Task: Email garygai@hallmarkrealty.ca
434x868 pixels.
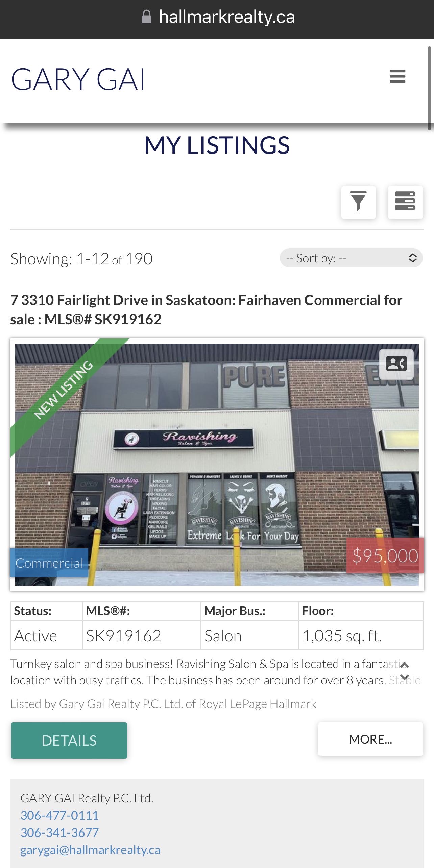Action: coord(90,850)
